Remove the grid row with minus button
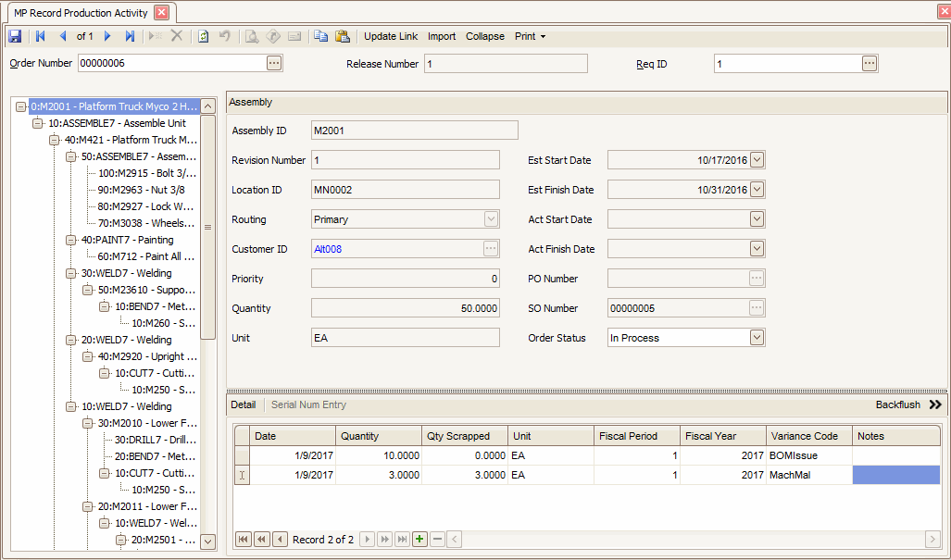 437,539
